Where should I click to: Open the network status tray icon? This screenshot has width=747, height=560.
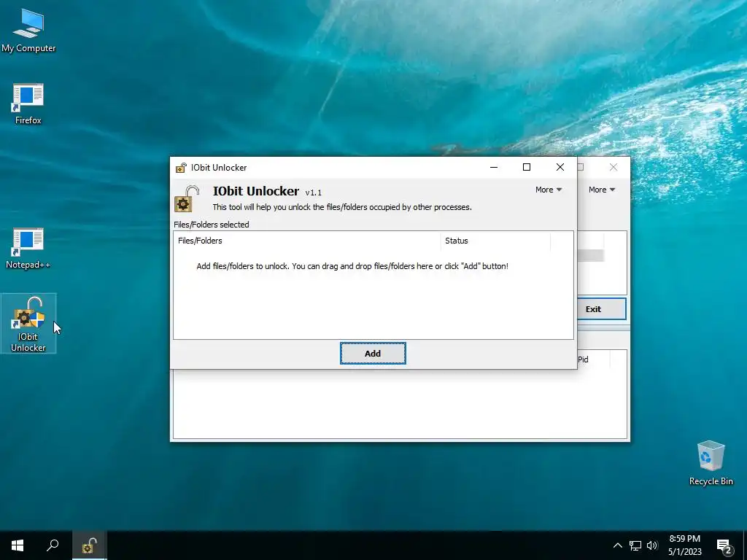(635, 545)
